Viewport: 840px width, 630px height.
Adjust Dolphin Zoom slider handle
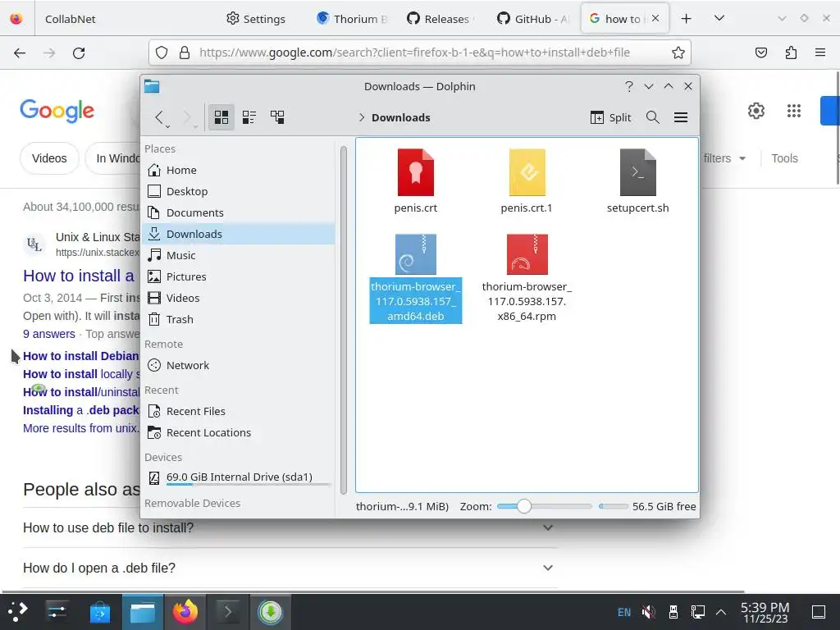(x=524, y=506)
